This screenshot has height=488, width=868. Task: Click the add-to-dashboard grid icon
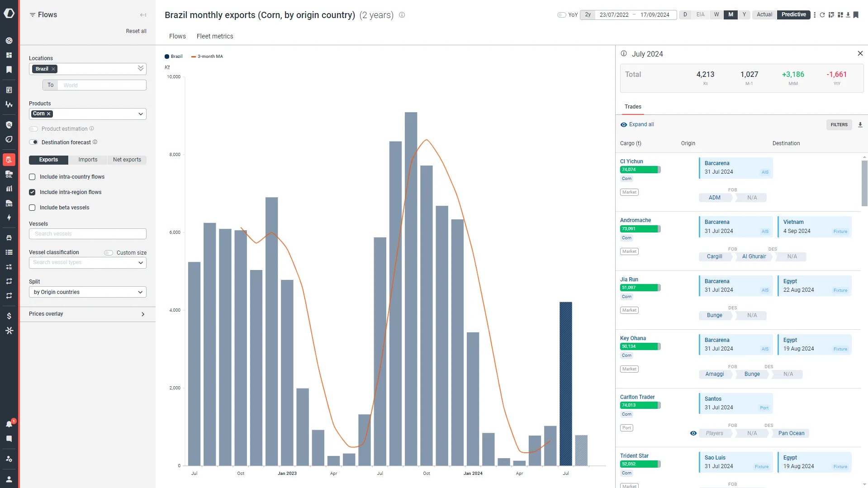pos(840,15)
